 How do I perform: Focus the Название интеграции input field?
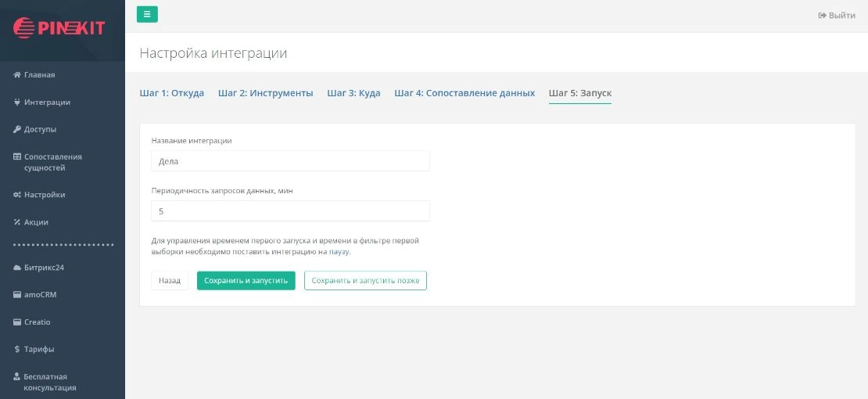coord(290,161)
